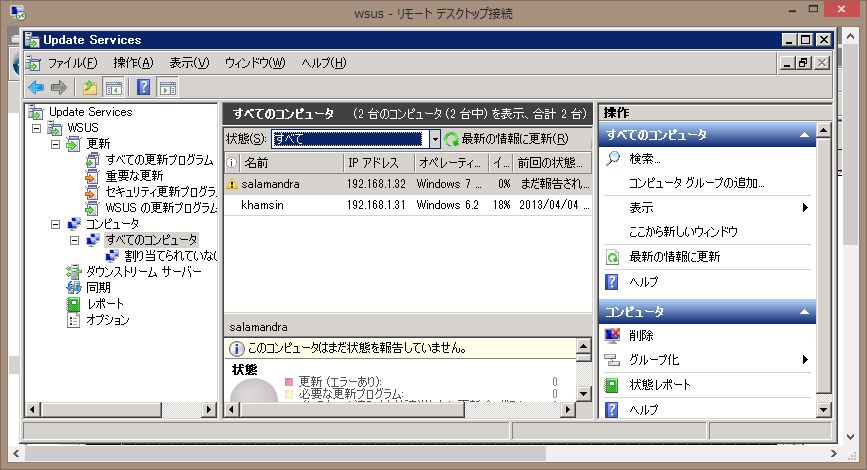
Task: Click the details pane down scroll arrow
Action: pos(583,394)
